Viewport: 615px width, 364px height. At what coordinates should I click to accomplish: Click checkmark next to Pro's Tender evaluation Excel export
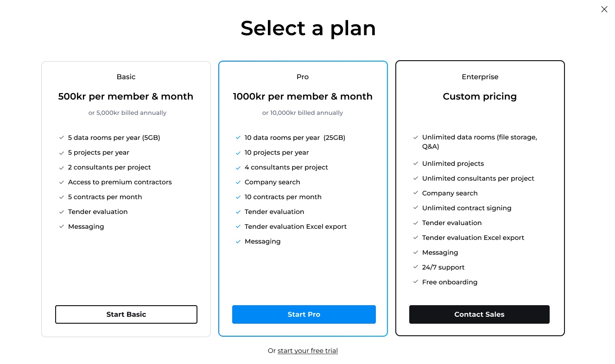[x=238, y=226]
